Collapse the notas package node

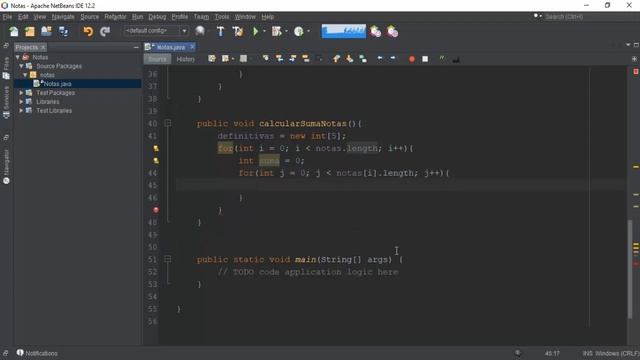point(25,75)
